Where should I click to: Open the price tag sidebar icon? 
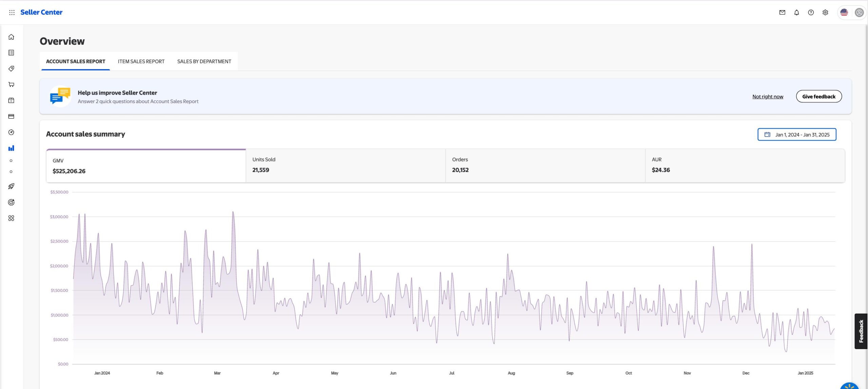click(x=11, y=69)
